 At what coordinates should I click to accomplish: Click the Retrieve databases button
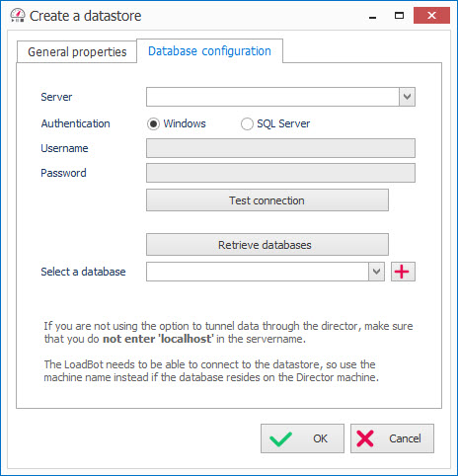coord(267,245)
